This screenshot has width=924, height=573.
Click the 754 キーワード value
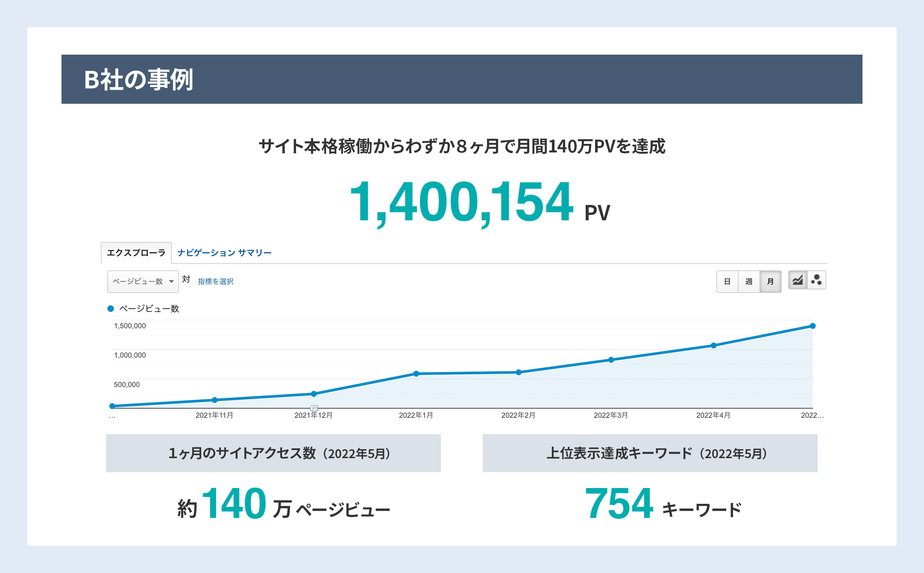[663, 504]
